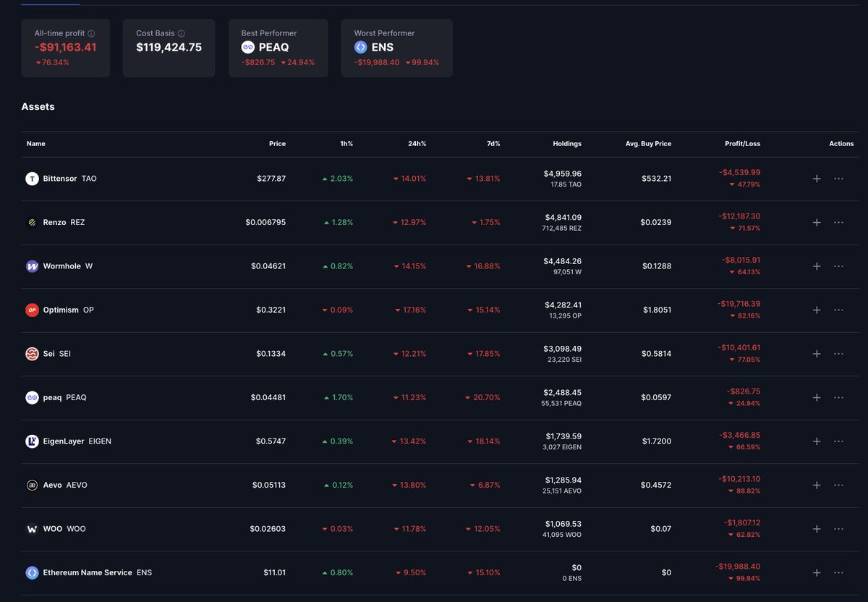Add transaction with plus icon for Aevo

point(817,485)
